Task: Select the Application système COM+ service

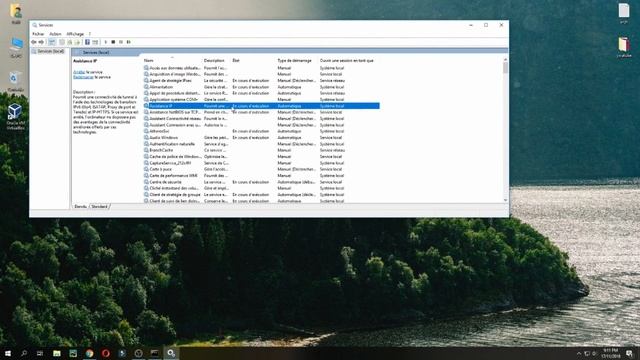Action: 173,100
